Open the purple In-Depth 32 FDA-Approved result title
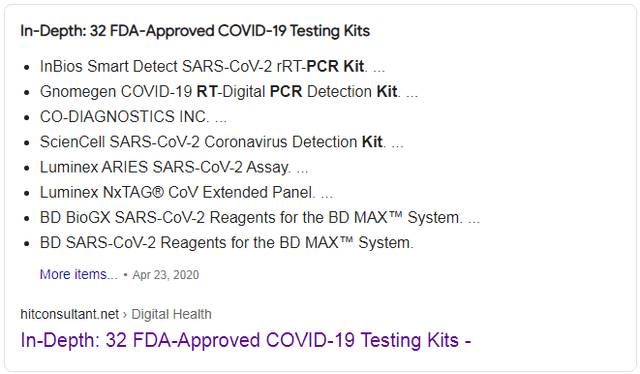 (246, 340)
